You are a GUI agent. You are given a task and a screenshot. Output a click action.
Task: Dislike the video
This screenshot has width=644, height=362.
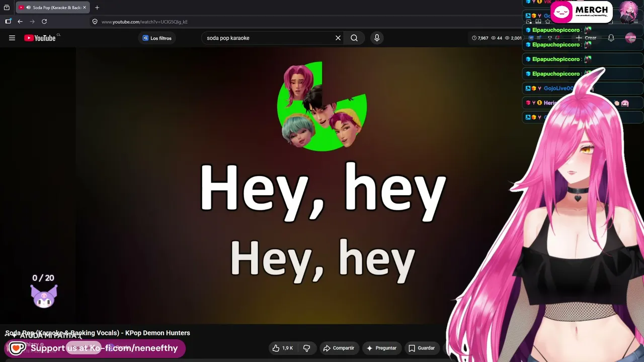306,348
